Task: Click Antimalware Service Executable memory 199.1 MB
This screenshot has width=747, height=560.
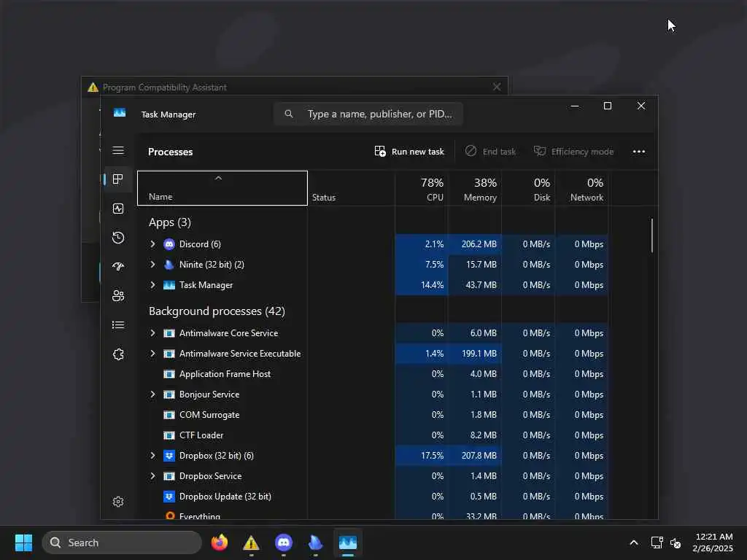Action: click(x=480, y=354)
